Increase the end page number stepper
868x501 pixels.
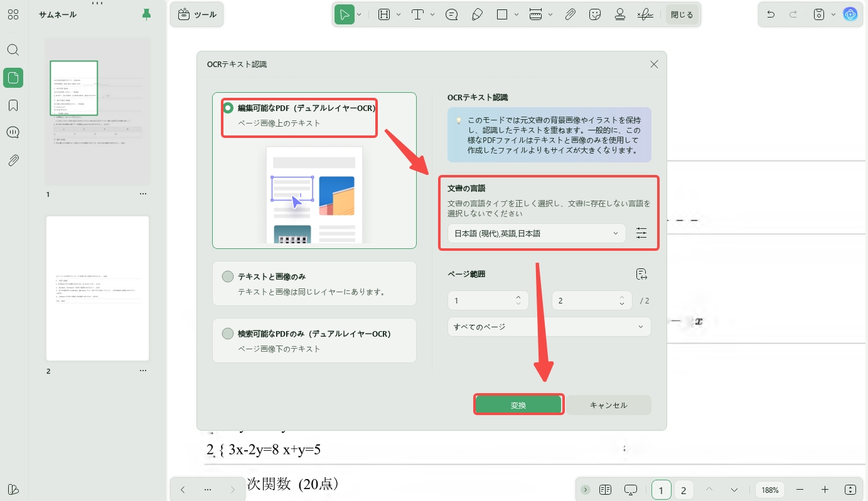(x=621, y=297)
